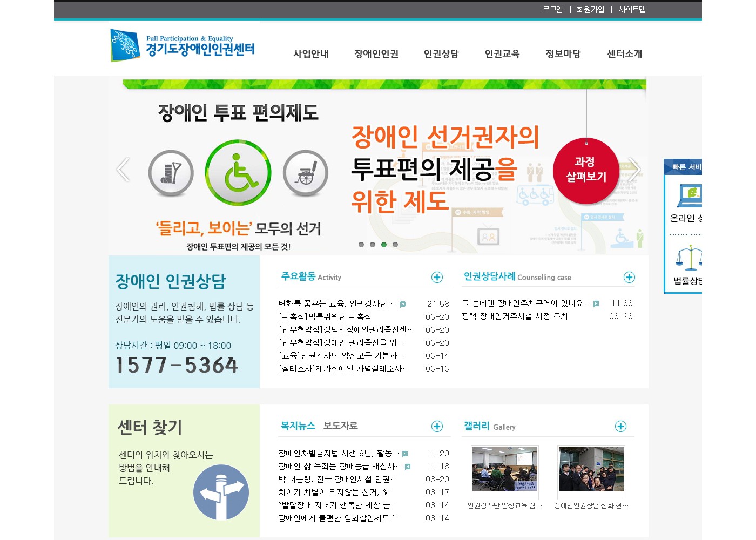Select the gray wheelchair chair icon
The image size is (756, 540).
306,173
